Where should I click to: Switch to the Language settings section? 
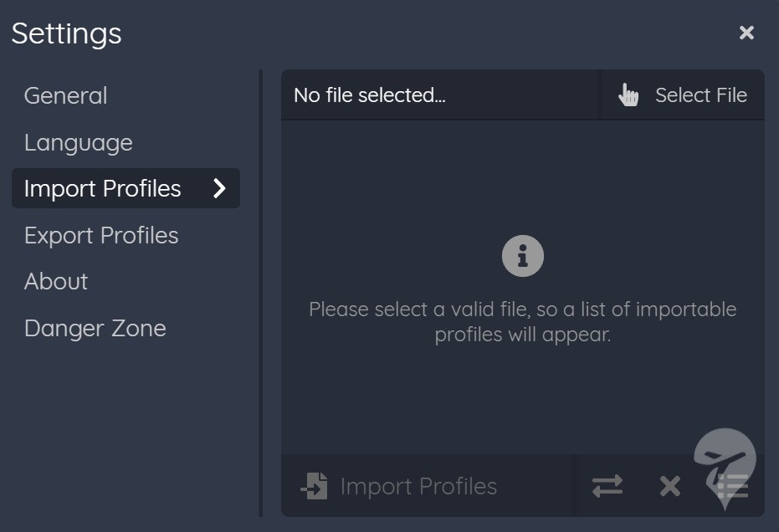tap(79, 143)
